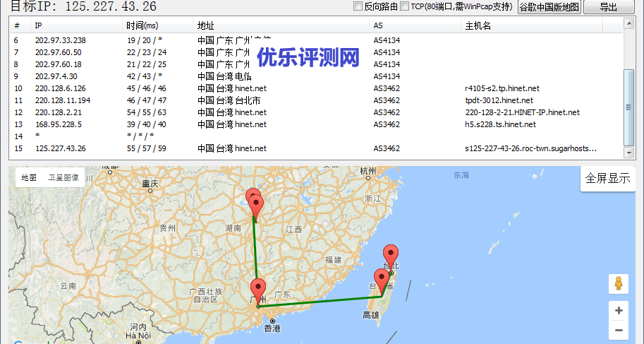644x344 pixels.
Task: Click the 全屏显示 fullscreen map button
Action: [x=607, y=178]
